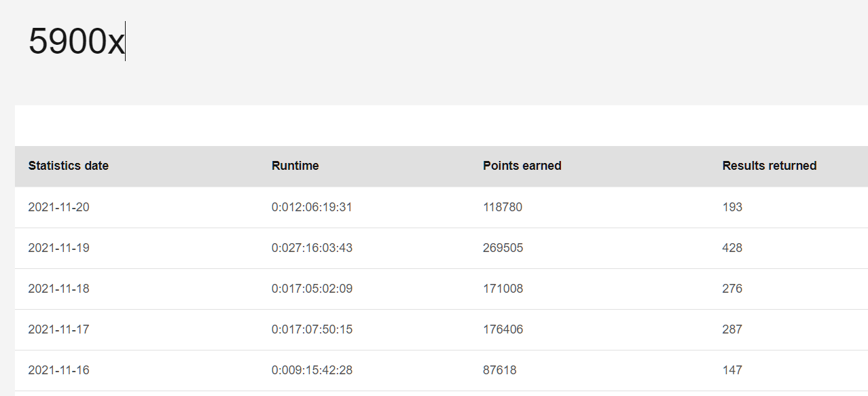Click the 269505 points earned cell
868x396 pixels.
(503, 248)
